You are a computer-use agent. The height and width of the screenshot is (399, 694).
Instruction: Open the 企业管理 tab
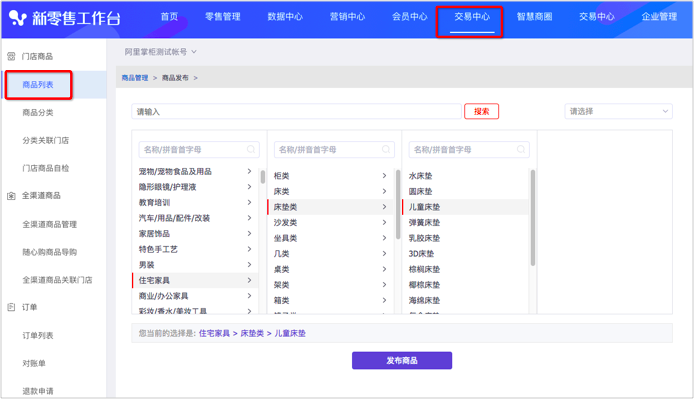(x=659, y=17)
